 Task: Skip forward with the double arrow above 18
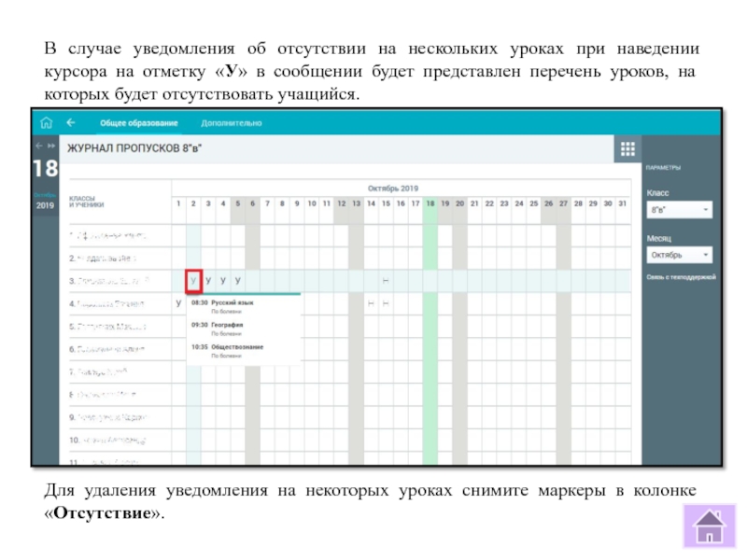(52, 146)
